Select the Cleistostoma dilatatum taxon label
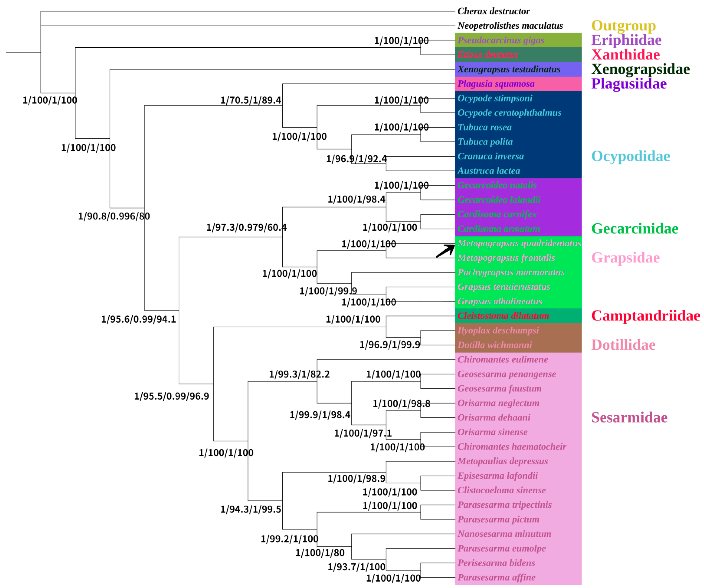Screen dimensions: 704x588 tap(503, 316)
